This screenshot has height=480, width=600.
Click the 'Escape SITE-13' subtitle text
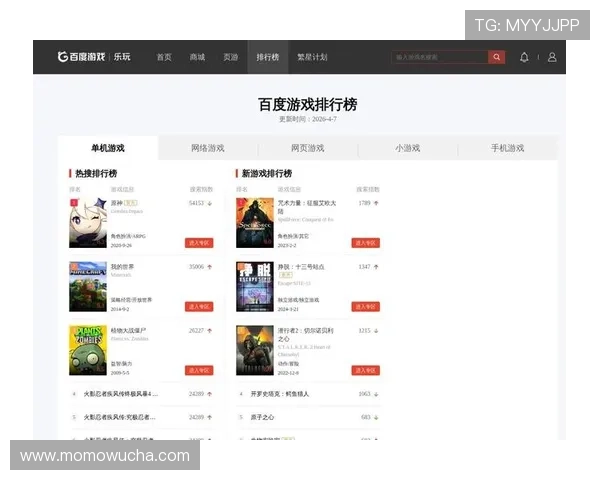pos(294,283)
